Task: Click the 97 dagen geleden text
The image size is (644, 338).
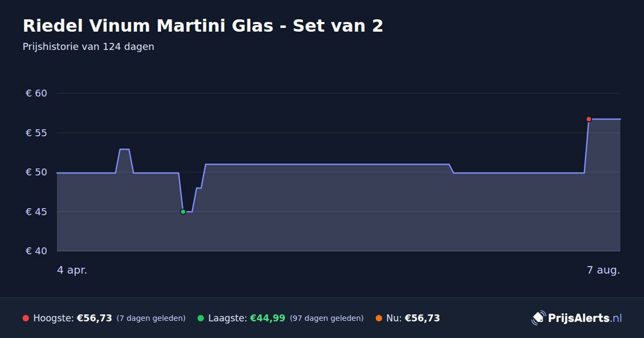Action: pos(327,319)
